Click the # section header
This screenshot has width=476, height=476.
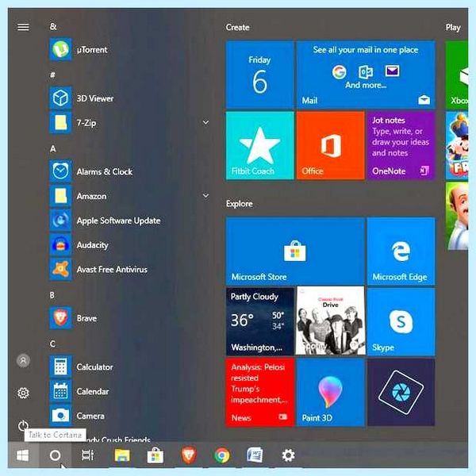tap(52, 75)
